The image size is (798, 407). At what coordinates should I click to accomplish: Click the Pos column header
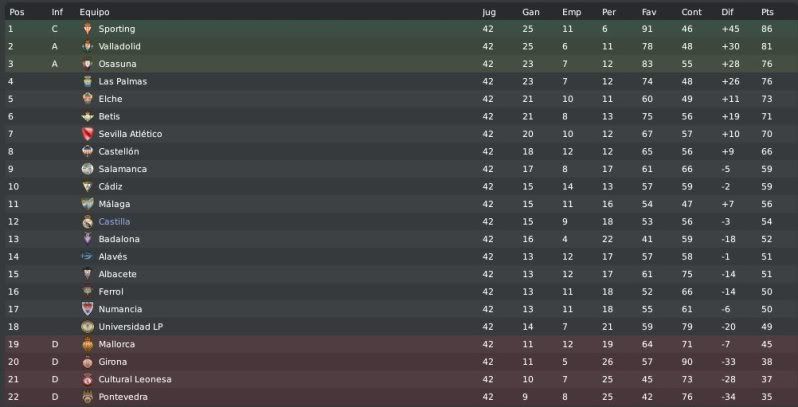point(17,12)
